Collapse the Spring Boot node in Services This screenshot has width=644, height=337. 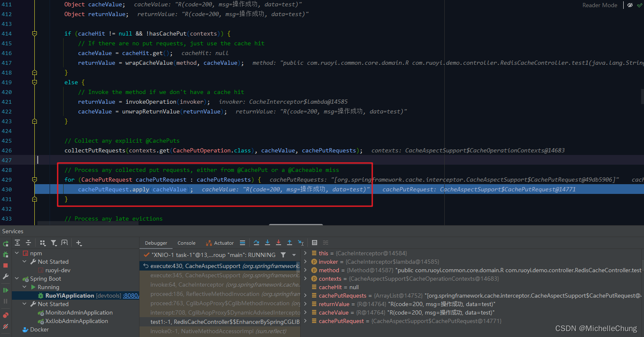point(17,279)
